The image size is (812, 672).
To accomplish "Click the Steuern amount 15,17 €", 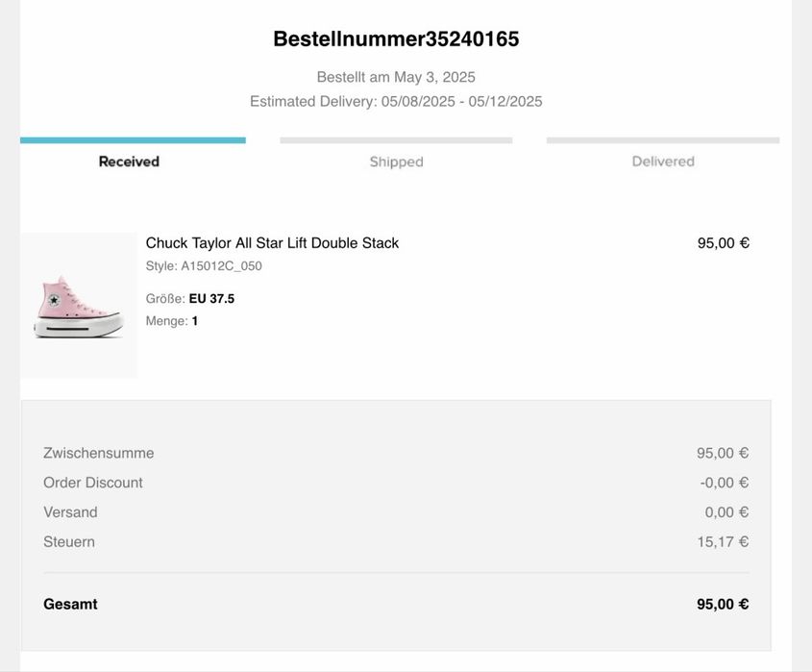I will coord(723,542).
